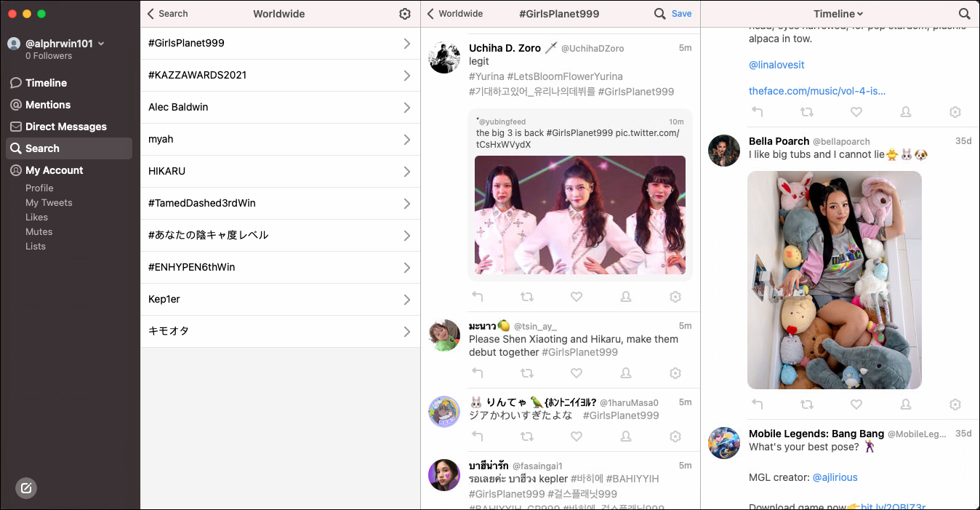Open the three-girls stage photo in quoted tweet
The width and height of the screenshot is (980, 510).
[x=579, y=215]
